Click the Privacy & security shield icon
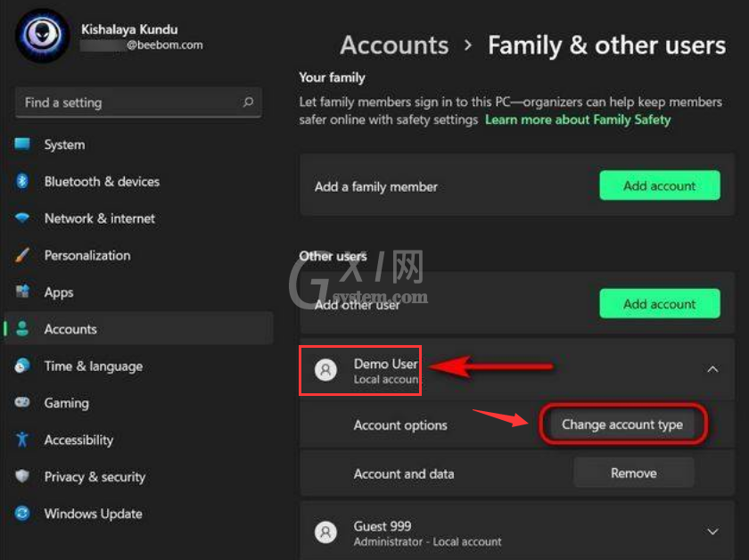Viewport: 749px width, 560px height. point(22,476)
